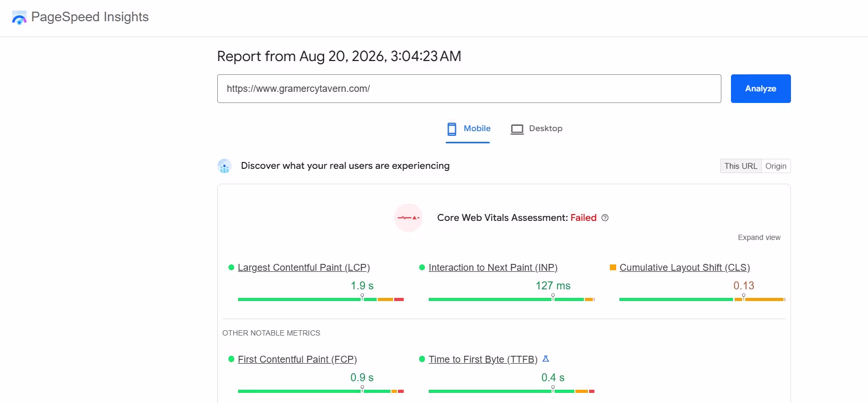Click the FCP distribution bar
Screen dimensions: 868x403
321,391
